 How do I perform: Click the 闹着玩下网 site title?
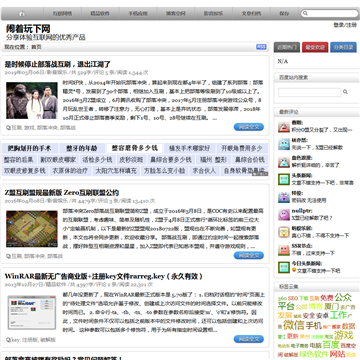[28, 29]
